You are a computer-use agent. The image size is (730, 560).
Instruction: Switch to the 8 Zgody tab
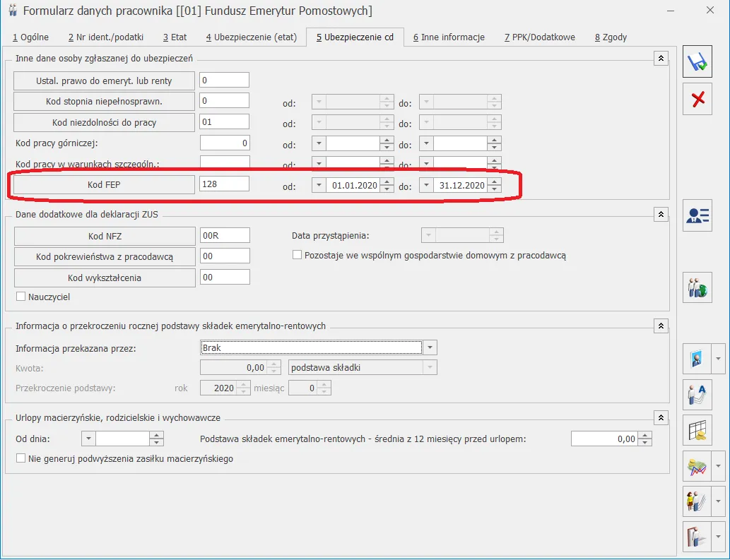[x=611, y=37]
